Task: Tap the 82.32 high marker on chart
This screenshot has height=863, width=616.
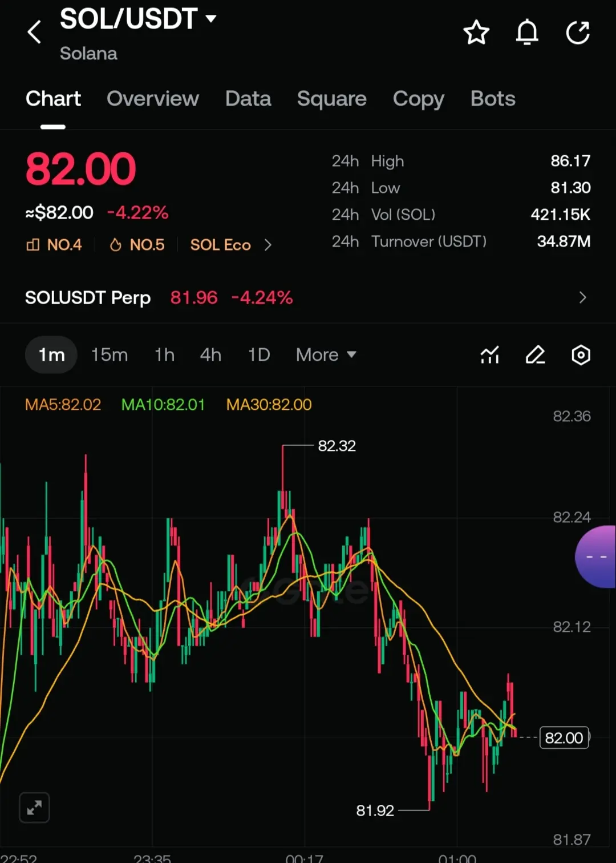Action: click(x=337, y=446)
